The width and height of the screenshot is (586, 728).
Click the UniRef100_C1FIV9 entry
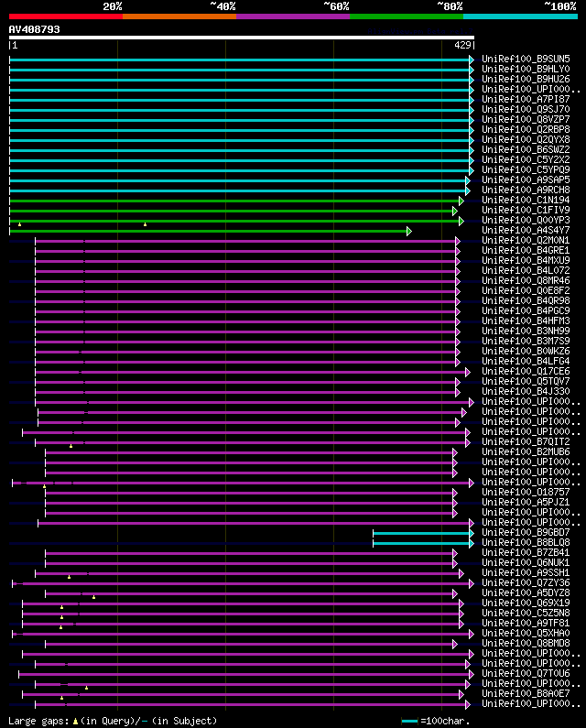[x=526, y=210]
